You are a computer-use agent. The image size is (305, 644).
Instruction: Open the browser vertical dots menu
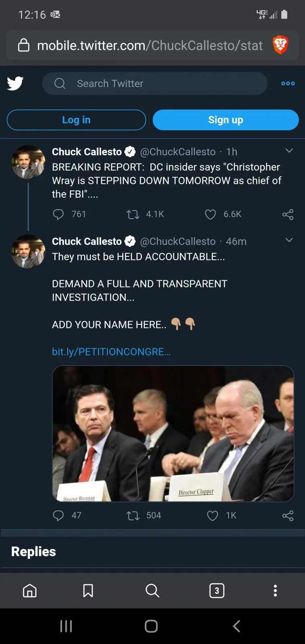click(x=275, y=590)
